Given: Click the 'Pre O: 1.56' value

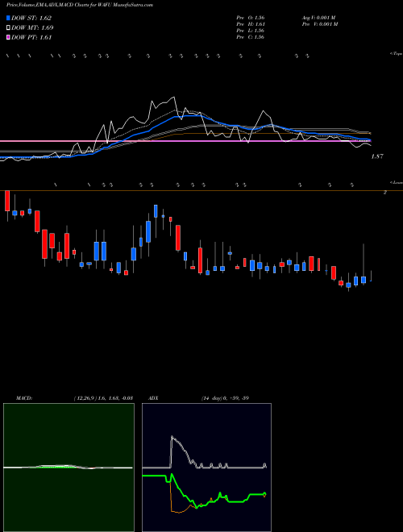Looking at the screenshot, I should click(x=251, y=18).
